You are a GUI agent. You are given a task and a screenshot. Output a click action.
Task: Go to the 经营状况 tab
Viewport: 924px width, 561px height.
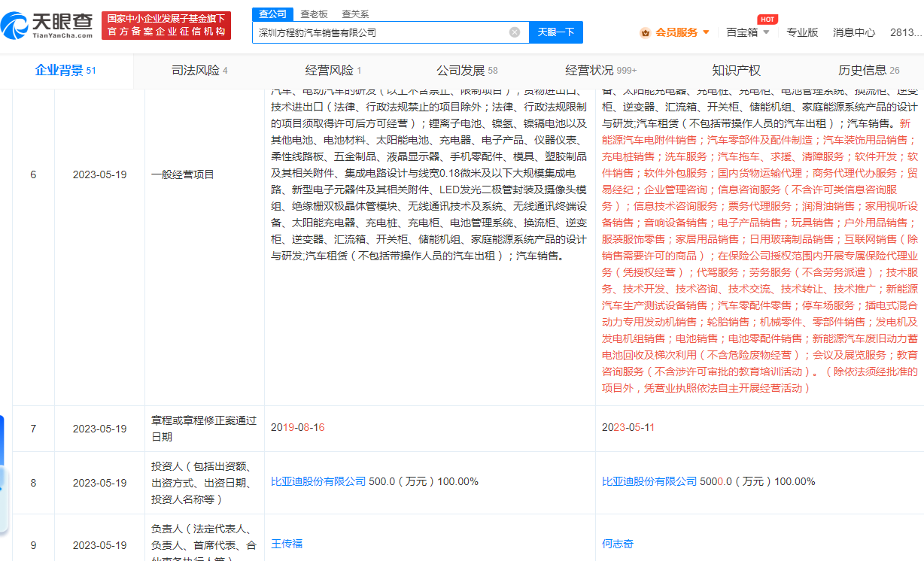[600, 71]
